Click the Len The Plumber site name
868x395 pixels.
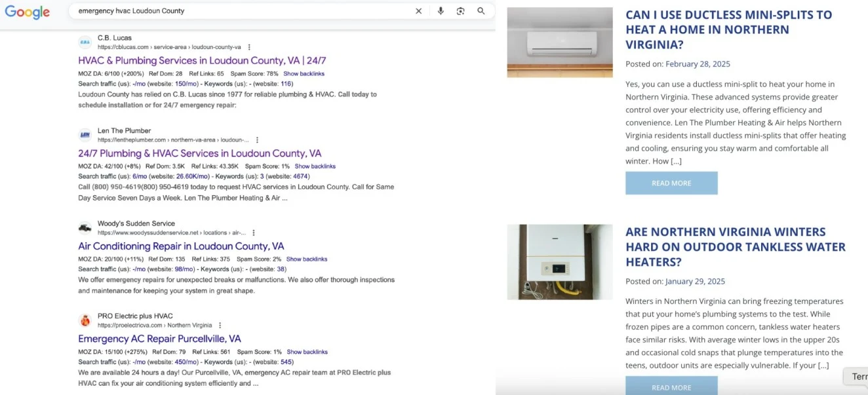click(x=125, y=131)
